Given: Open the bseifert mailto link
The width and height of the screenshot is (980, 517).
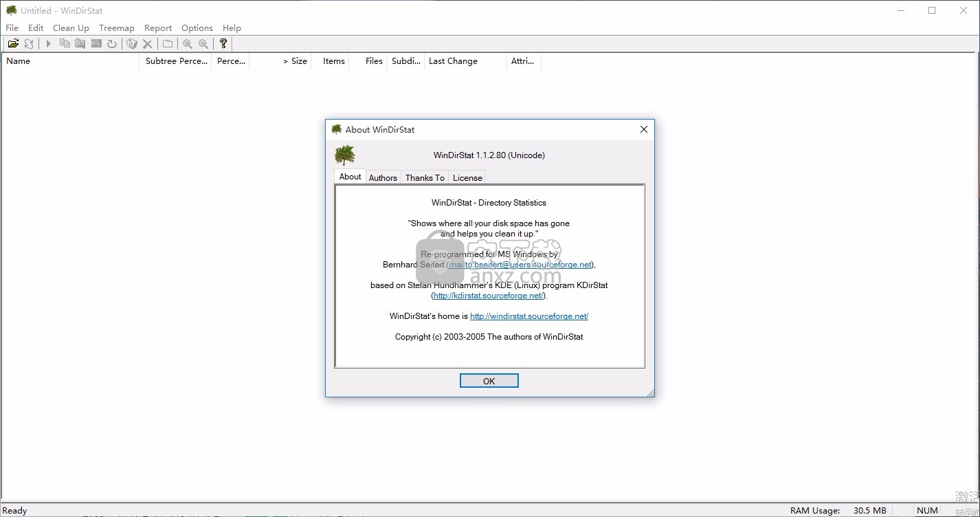Looking at the screenshot, I should point(520,265).
